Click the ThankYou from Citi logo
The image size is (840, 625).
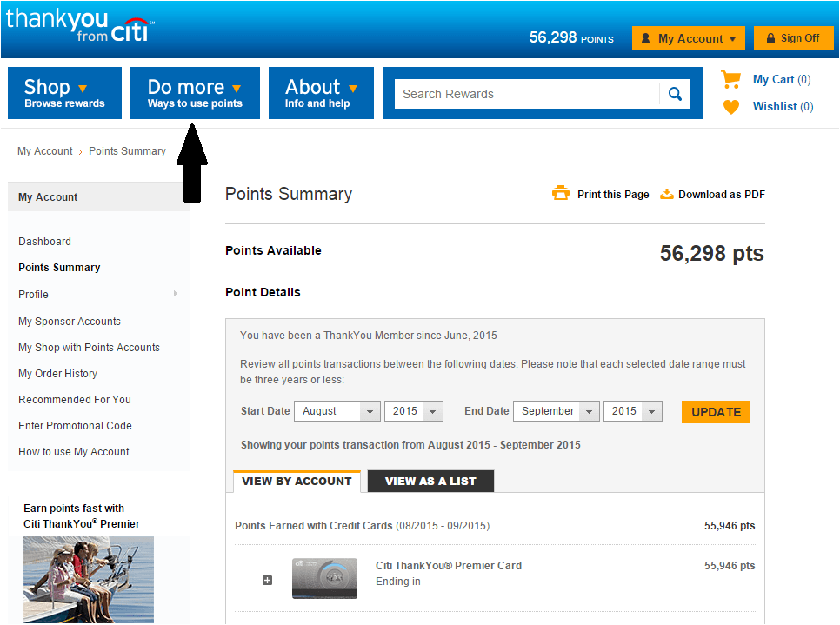(78, 26)
